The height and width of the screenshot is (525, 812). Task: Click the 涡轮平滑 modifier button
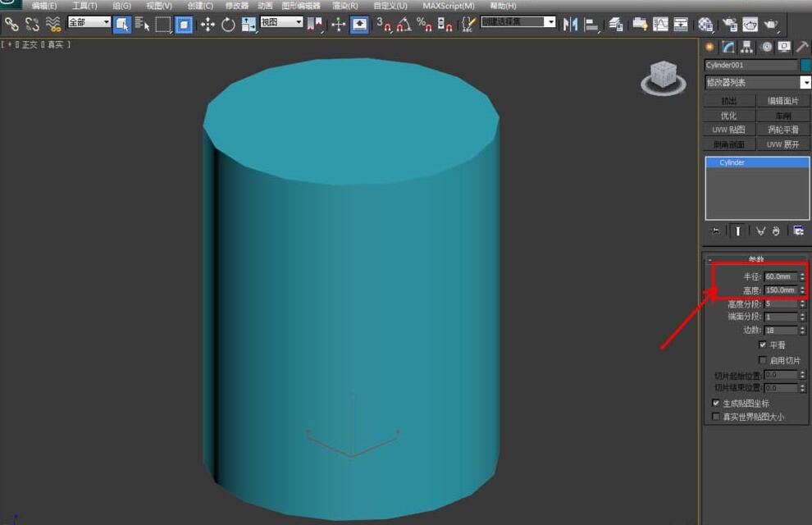tap(782, 130)
